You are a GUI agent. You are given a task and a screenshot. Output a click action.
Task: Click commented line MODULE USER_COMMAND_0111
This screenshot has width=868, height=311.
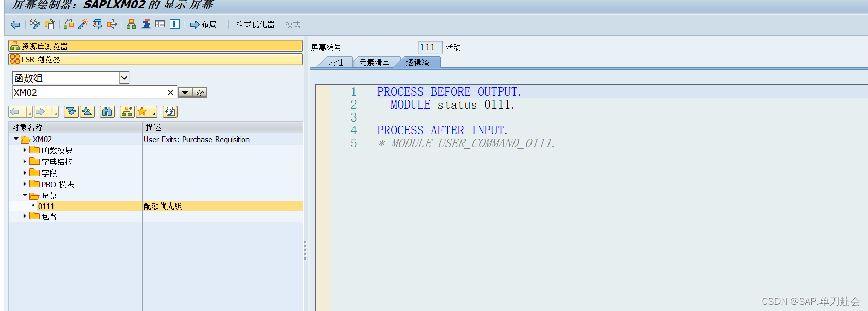tap(466, 143)
